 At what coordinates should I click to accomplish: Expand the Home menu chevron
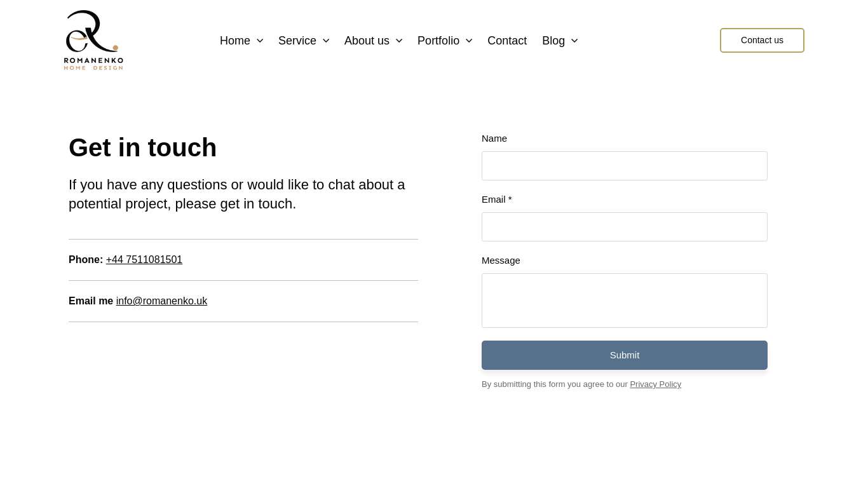point(260,41)
